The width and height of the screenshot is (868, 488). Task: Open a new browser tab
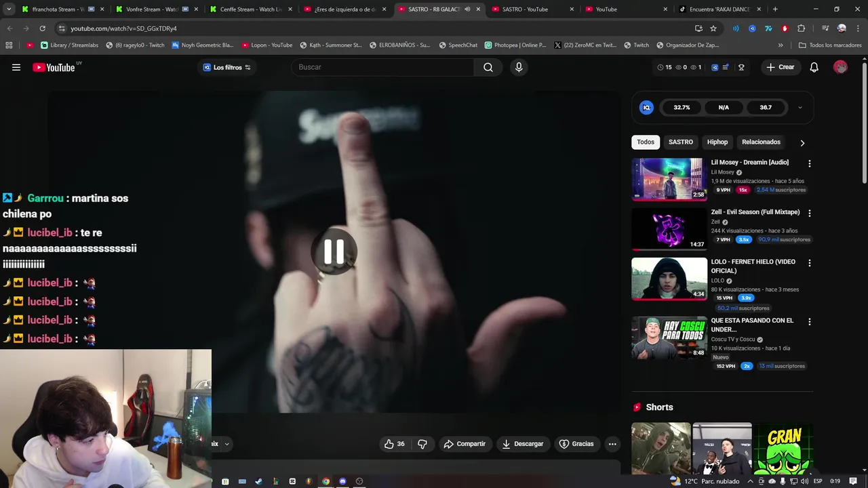tap(775, 9)
